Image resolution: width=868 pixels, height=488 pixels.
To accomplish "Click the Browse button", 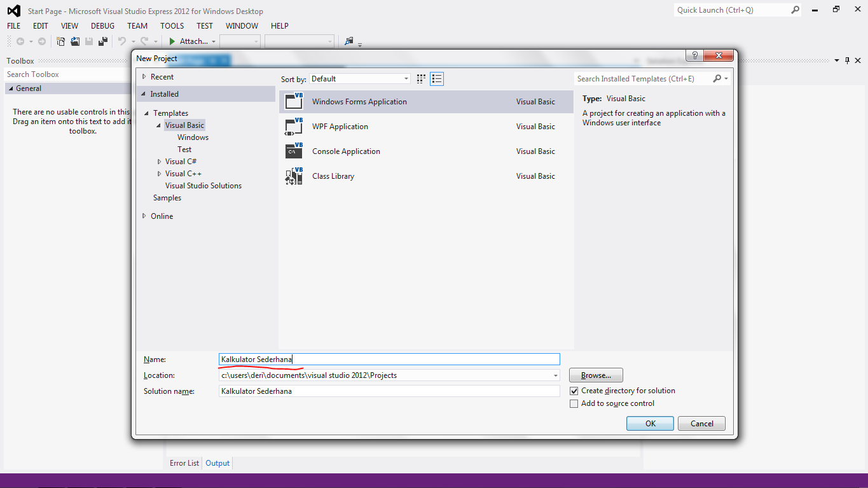I will (x=595, y=375).
